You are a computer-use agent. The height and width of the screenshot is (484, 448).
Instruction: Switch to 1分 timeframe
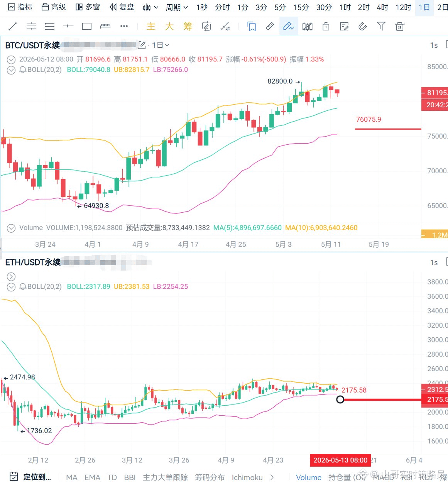pos(243,7)
